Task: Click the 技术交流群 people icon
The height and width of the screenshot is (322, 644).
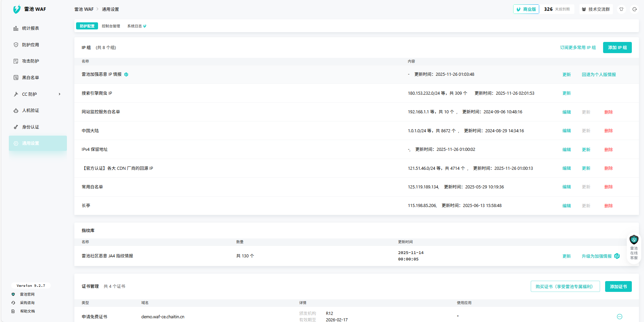Action: [x=584, y=9]
